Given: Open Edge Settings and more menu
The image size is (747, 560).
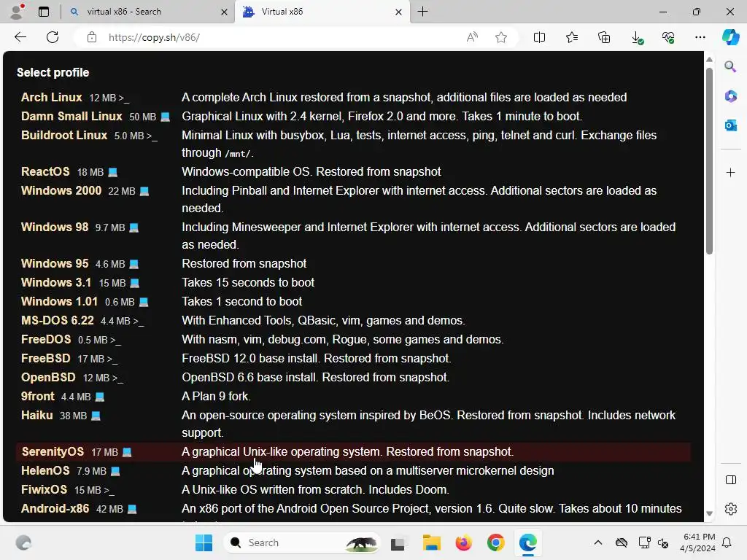Looking at the screenshot, I should coord(700,37).
